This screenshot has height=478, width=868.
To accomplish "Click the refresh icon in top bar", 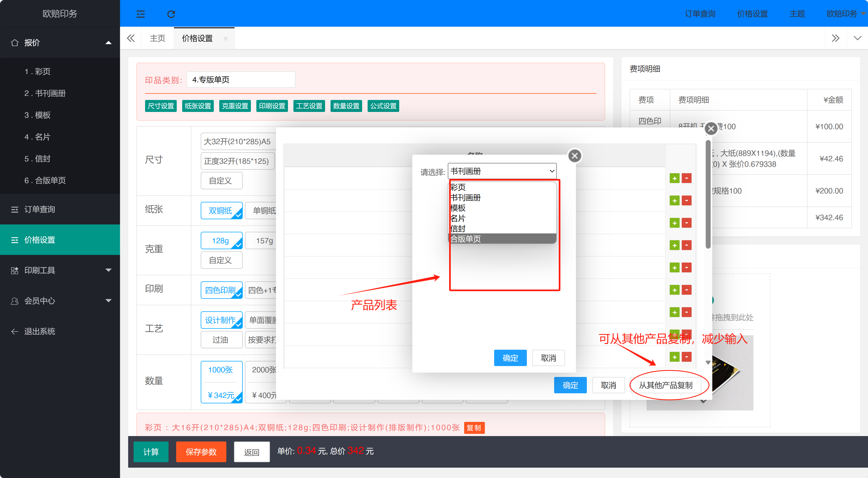I will click(171, 14).
